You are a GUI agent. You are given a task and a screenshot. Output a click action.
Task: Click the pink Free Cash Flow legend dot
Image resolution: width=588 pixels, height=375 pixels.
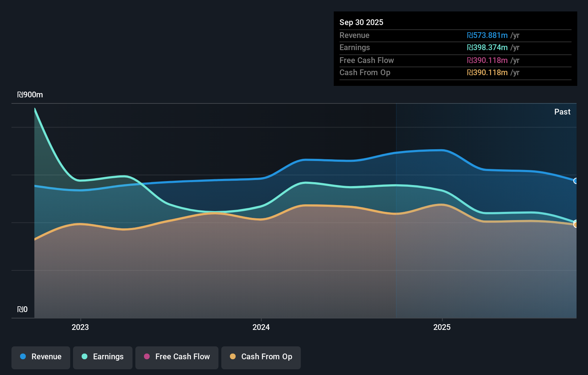click(x=146, y=357)
